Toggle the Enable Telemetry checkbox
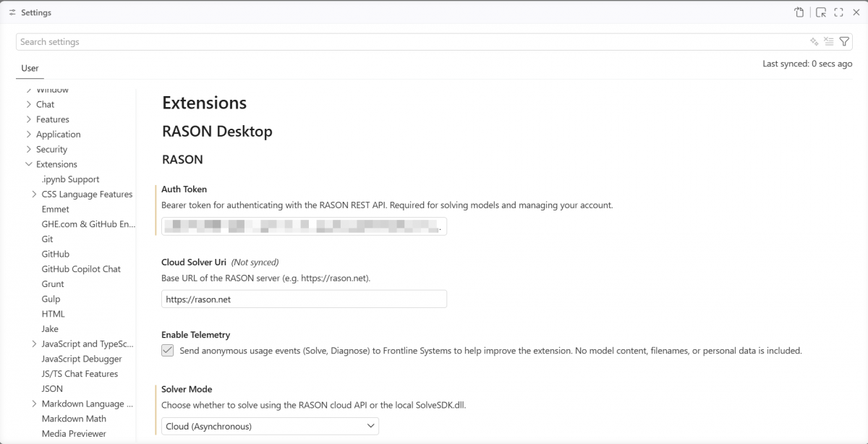The image size is (868, 444). click(167, 351)
